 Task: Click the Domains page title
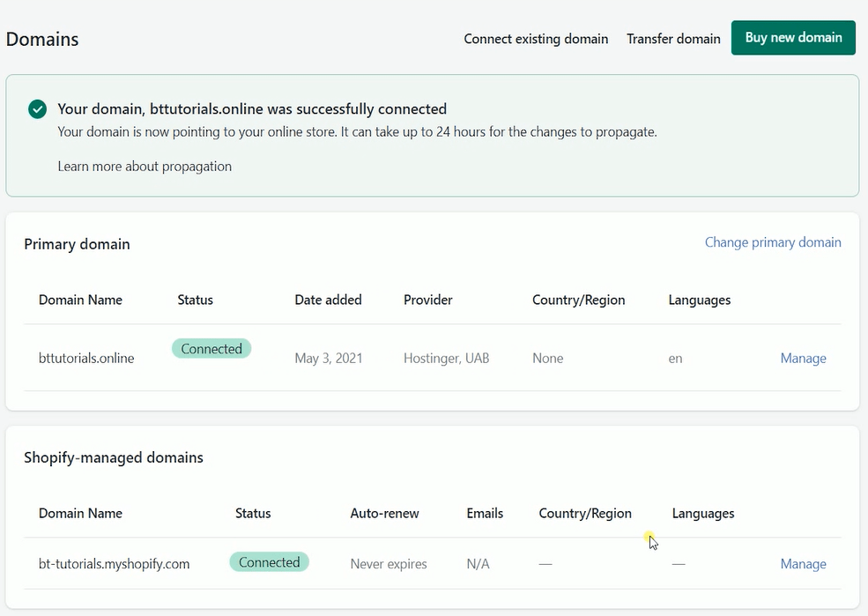[x=41, y=39]
